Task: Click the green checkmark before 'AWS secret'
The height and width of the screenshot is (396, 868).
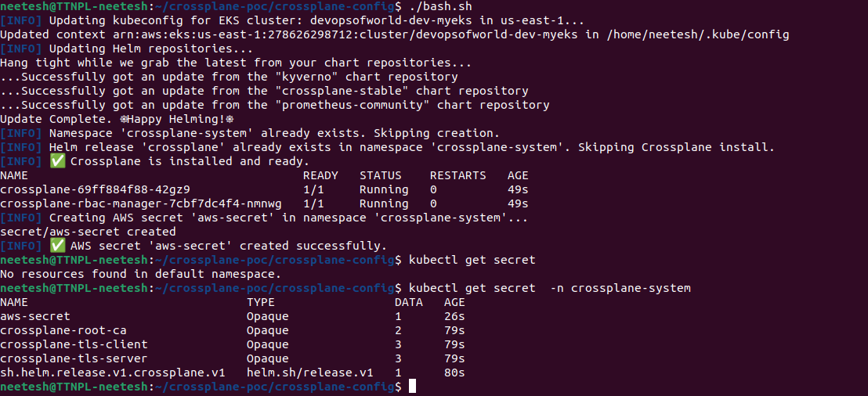Action: [57, 246]
